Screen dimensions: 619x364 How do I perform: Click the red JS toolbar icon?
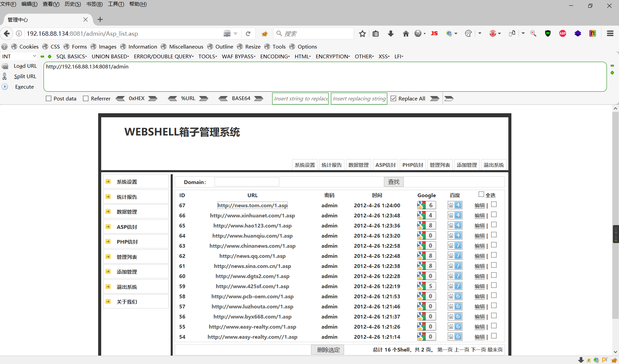point(434,33)
